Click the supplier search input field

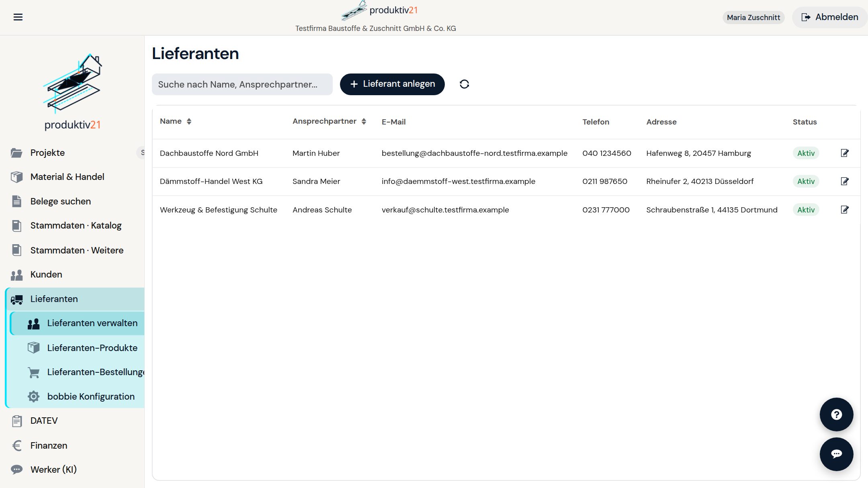(x=242, y=84)
